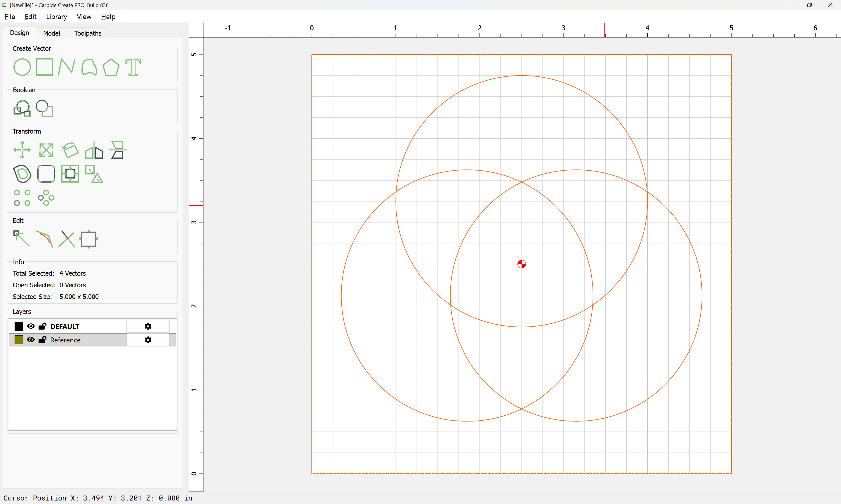Click the Boolean union icon
This screenshot has width=841, height=504.
tap(22, 109)
